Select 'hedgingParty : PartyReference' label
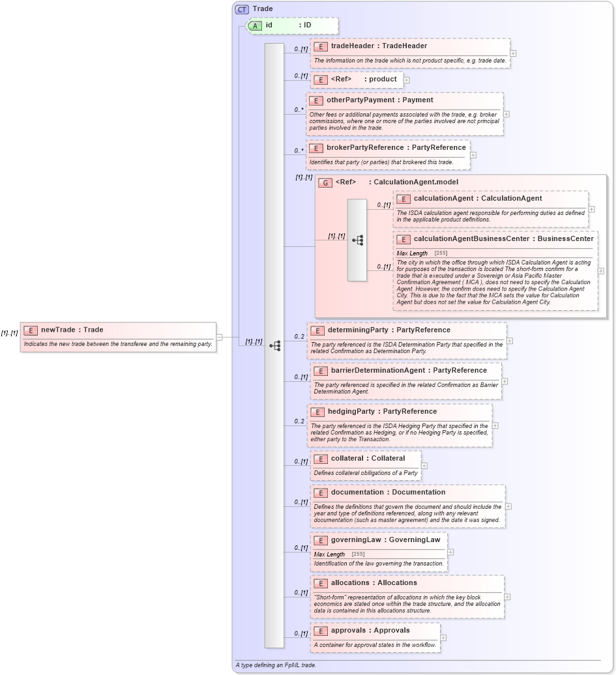 tap(382, 411)
